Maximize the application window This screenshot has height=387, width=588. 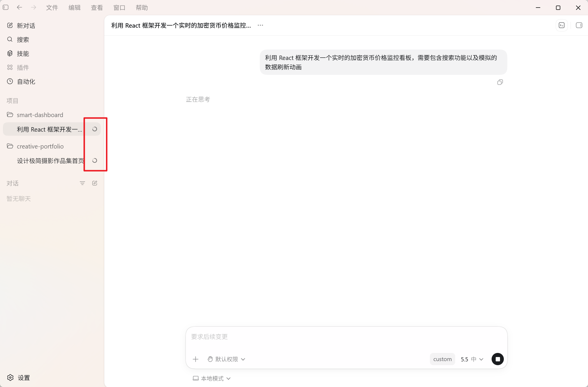pos(558,8)
